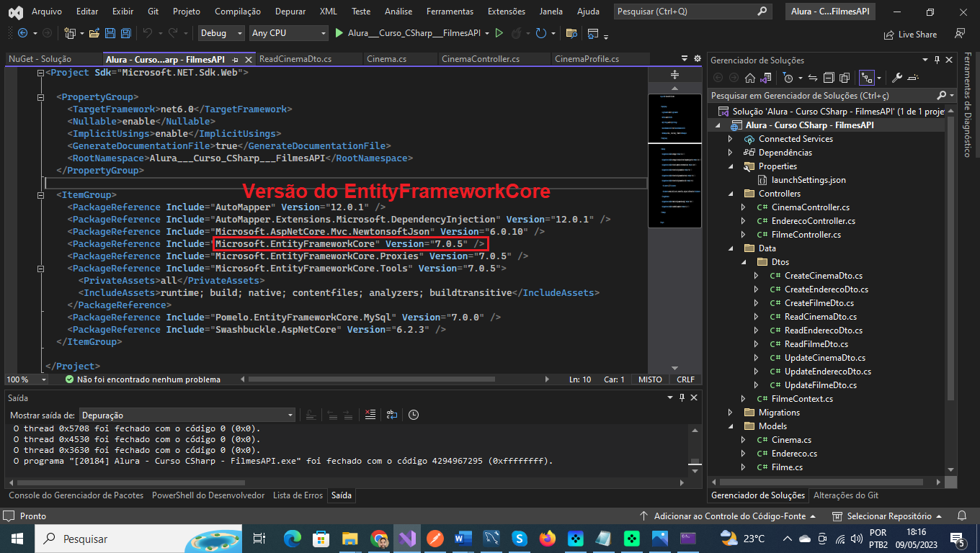The width and height of the screenshot is (980, 553).
Task: Open the Debug configuration dropdown
Action: coord(222,33)
